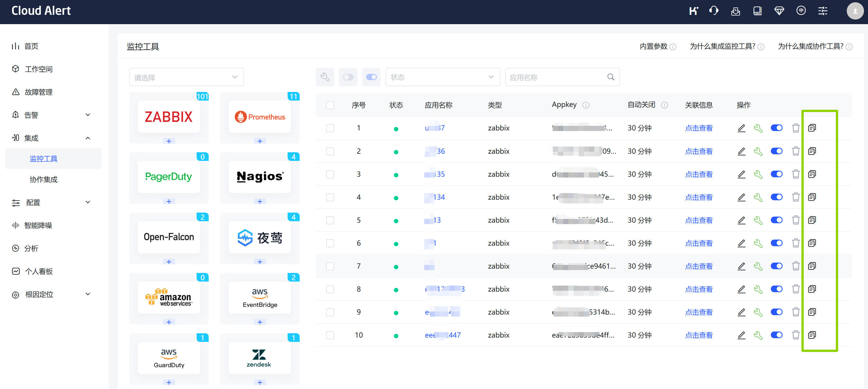Image resolution: width=868 pixels, height=389 pixels.
Task: Open 协作集成 in the sidebar
Action: 44,180
